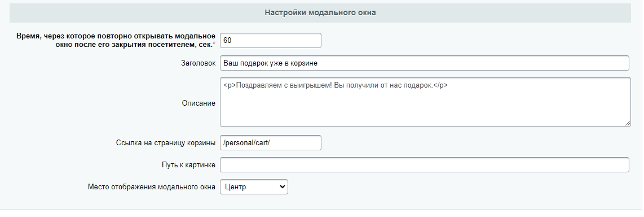644x217 pixels.
Task: Edit the cart page link /personal/cart/
Action: coord(271,143)
